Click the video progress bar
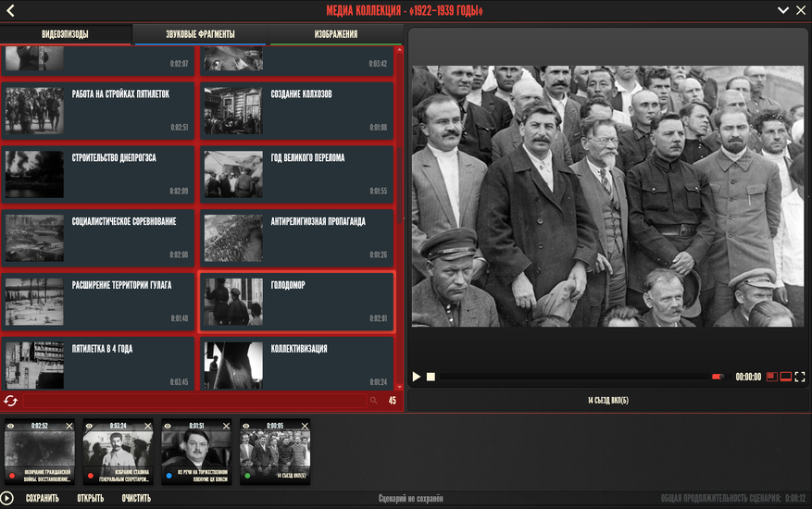The height and width of the screenshot is (509, 812). (574, 377)
